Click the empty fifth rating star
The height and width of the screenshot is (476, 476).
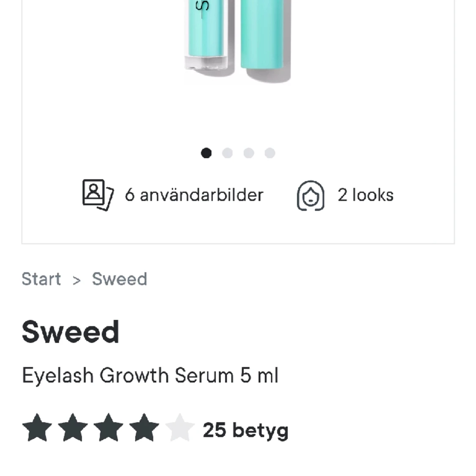click(180, 427)
